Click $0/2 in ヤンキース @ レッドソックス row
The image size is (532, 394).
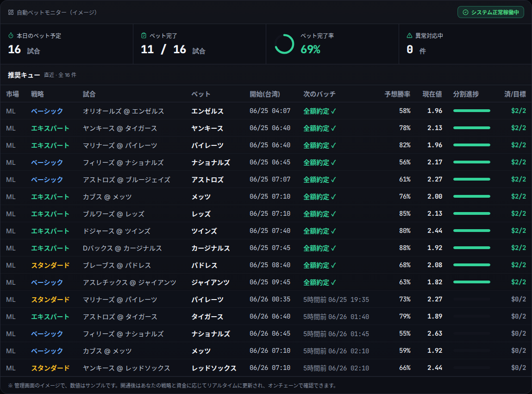tap(519, 368)
